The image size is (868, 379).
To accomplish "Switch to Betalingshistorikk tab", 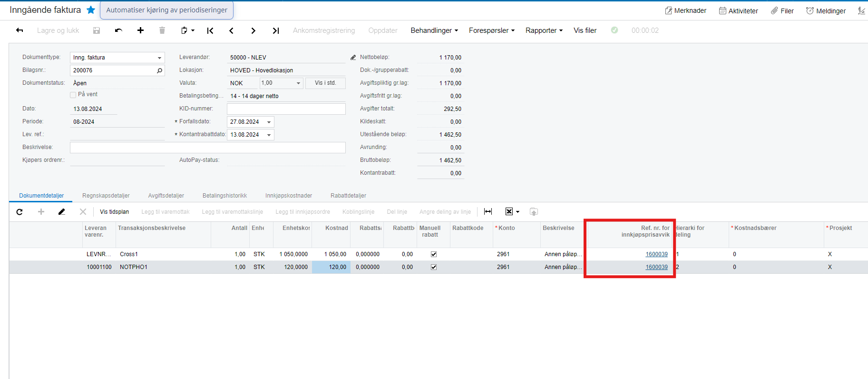I will click(x=225, y=196).
